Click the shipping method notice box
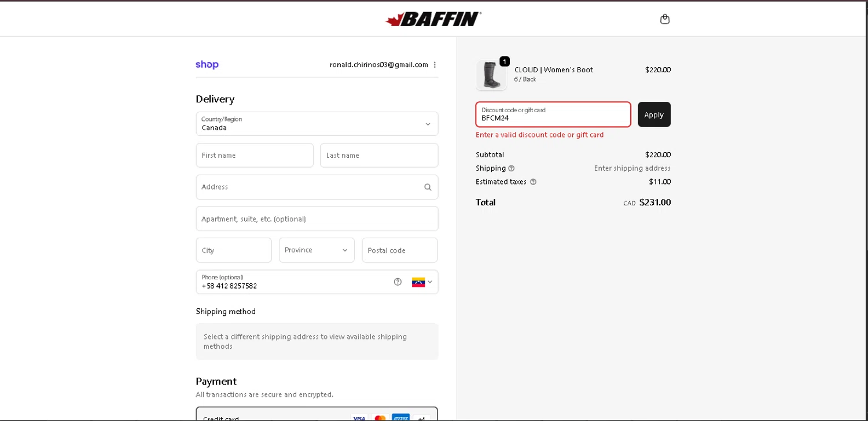Screen dimensions: 868x421 tap(317, 341)
